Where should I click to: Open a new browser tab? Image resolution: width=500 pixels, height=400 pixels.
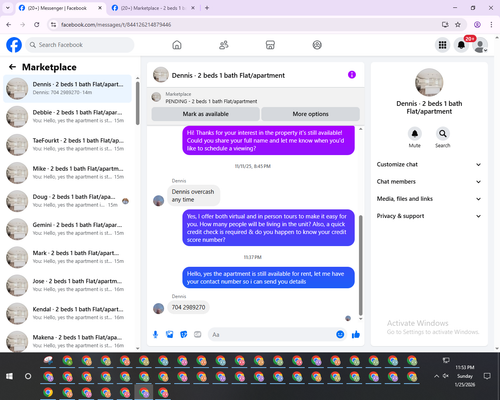[x=207, y=8]
